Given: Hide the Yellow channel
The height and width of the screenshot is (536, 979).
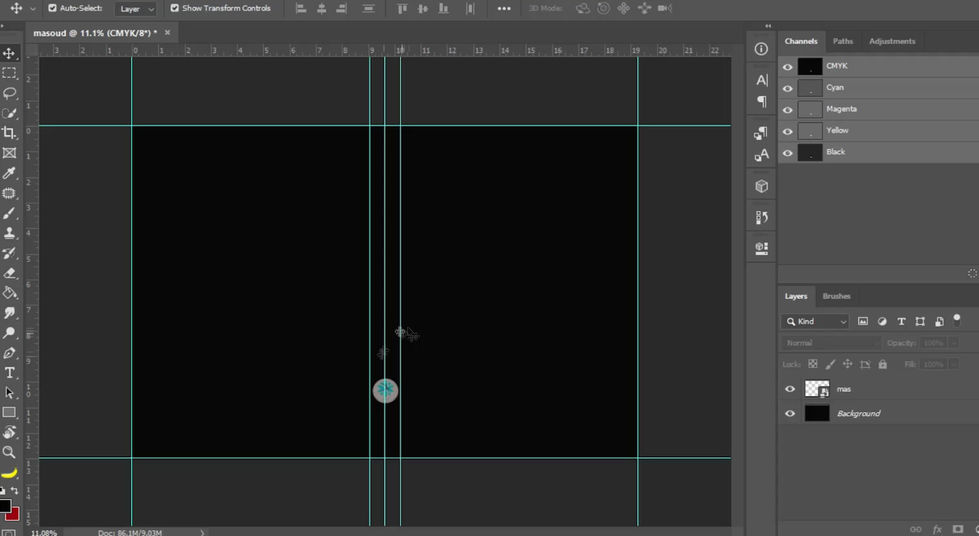Looking at the screenshot, I should (787, 132).
